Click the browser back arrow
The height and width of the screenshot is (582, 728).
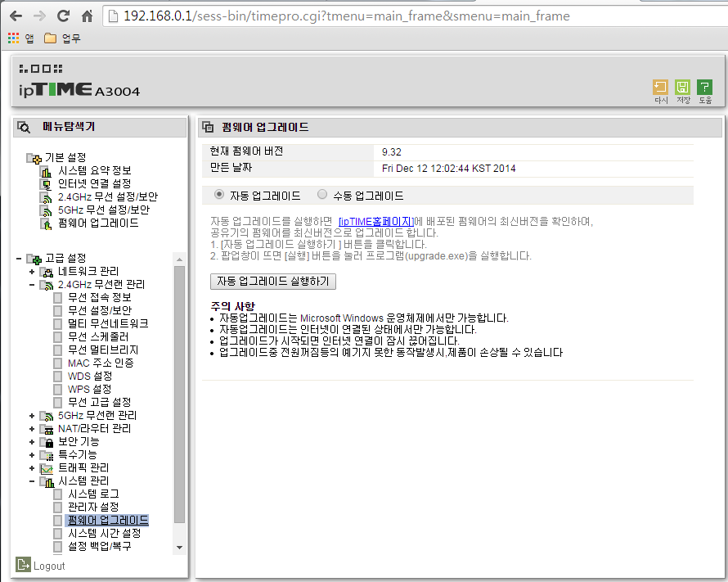16,16
